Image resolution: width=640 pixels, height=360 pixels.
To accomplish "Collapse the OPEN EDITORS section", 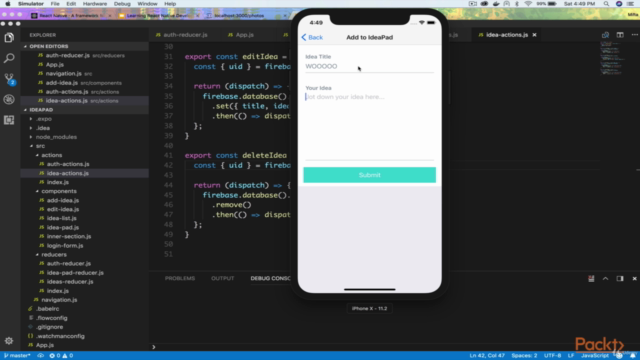I will [25, 47].
